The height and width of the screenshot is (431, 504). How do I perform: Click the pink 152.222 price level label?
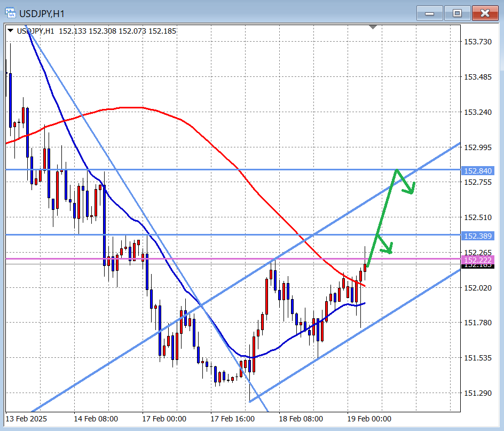(x=478, y=260)
